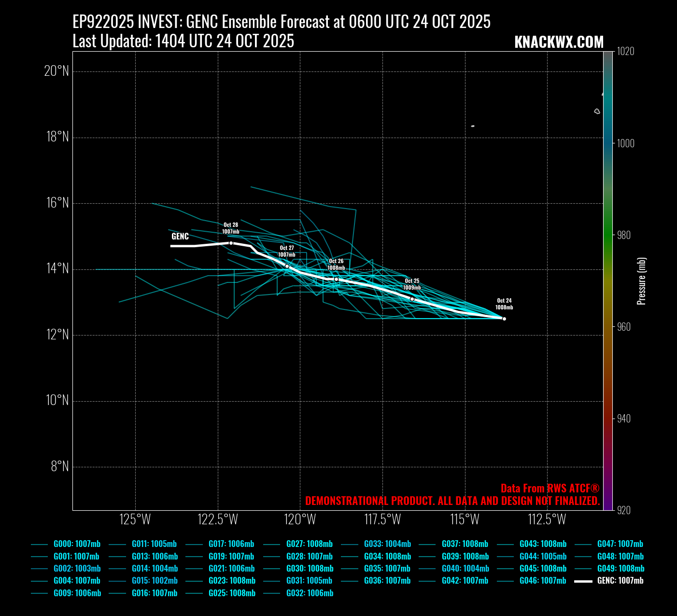Select the G049: 1008mb legend entry
This screenshot has height=616, width=677.
[621, 569]
